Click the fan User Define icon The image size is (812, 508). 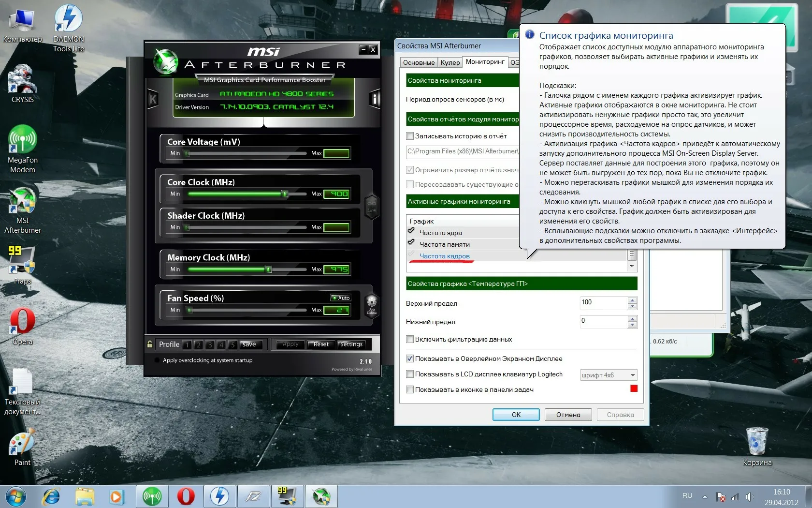click(x=372, y=306)
